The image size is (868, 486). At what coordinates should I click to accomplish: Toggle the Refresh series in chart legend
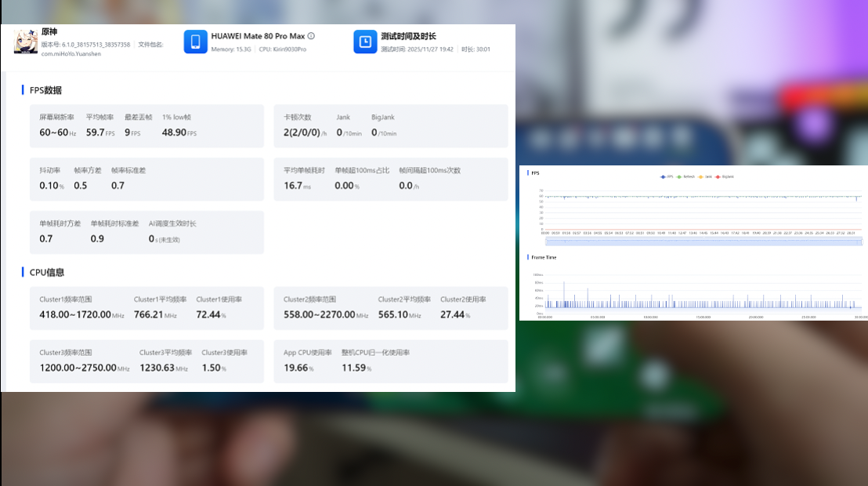pos(685,177)
